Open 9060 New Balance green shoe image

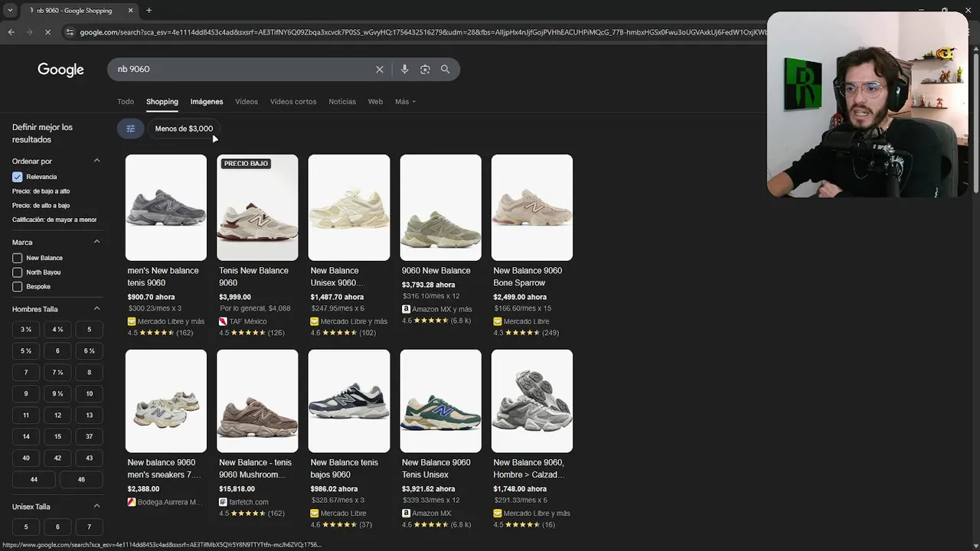[440, 207]
